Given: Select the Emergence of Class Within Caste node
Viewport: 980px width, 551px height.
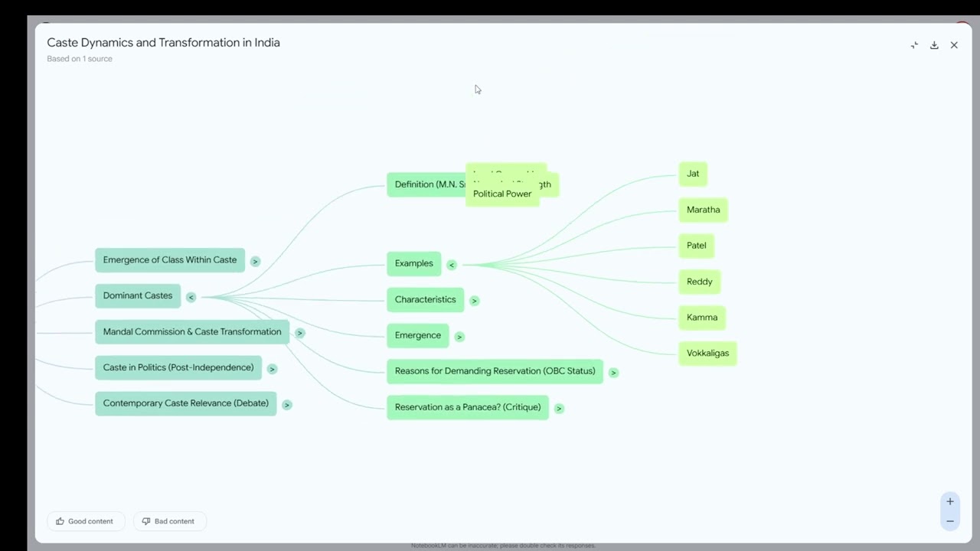Looking at the screenshot, I should point(170,260).
